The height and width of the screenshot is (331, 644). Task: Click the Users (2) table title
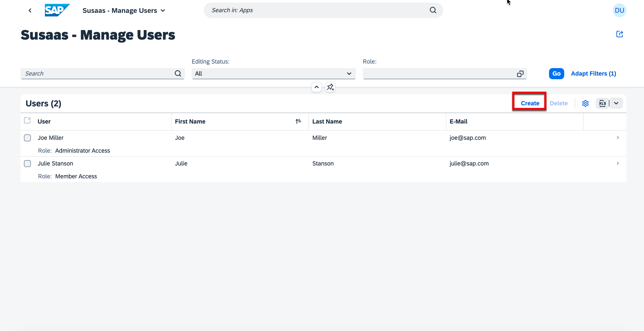tap(43, 104)
